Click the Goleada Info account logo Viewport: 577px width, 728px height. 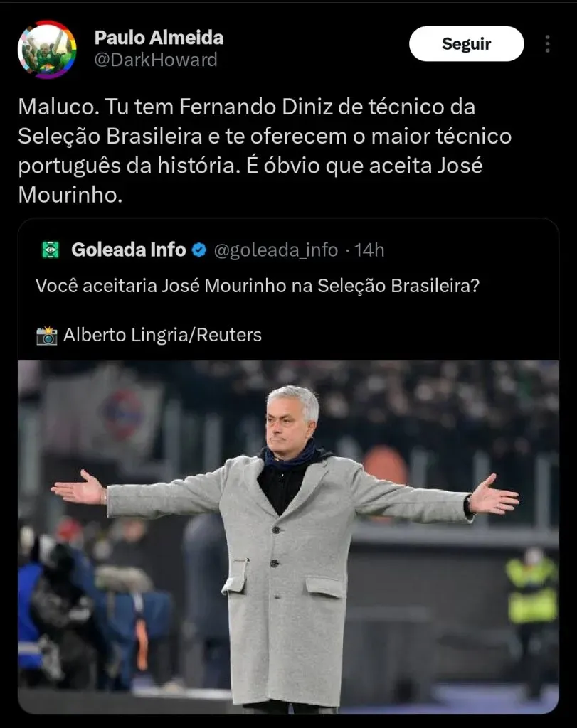click(x=51, y=250)
